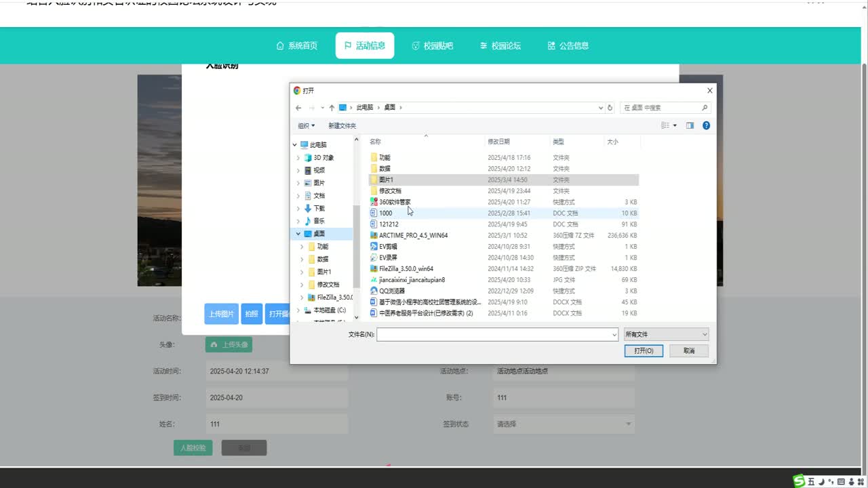Open the recent locations dropdown arrow

click(322, 108)
